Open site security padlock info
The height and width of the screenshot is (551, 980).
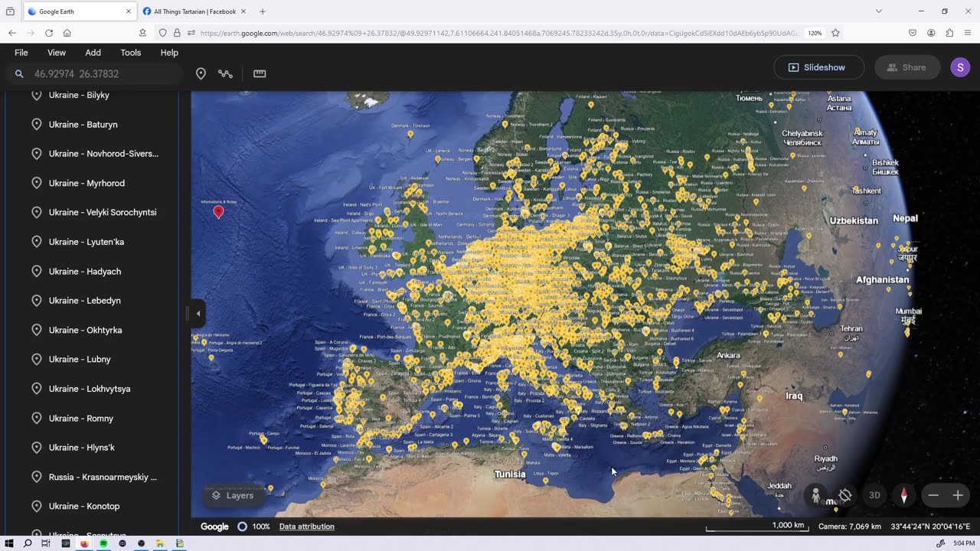(177, 33)
